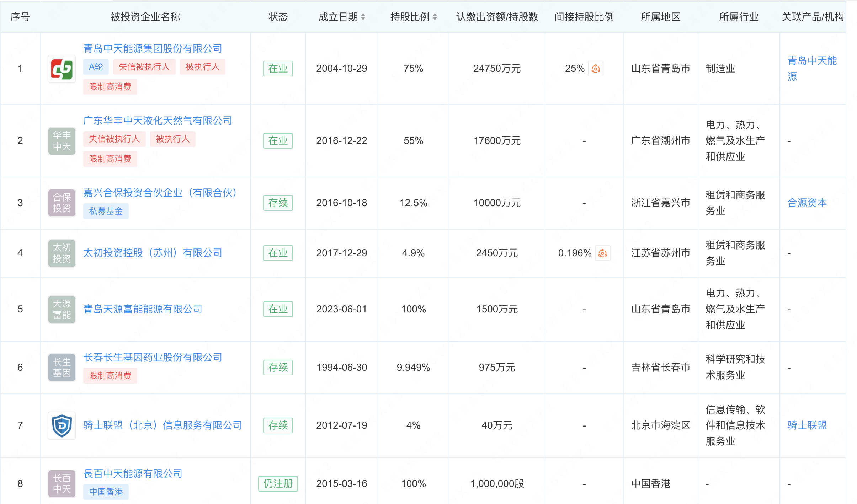The height and width of the screenshot is (504, 857).
Task: Open equity chain icon beside 0.196%
Action: point(603,253)
